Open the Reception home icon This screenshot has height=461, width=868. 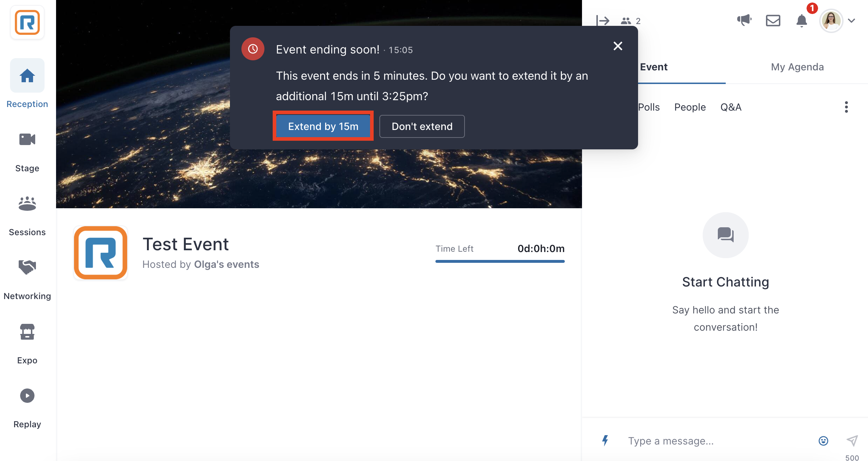click(27, 76)
